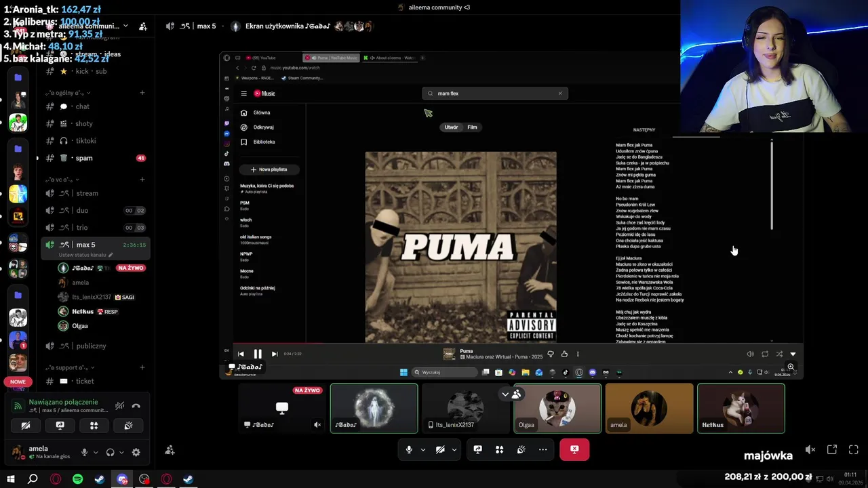Screen dimensions: 868x488
Task: Pause playback in the shared YouTube Music
Action: (x=258, y=354)
